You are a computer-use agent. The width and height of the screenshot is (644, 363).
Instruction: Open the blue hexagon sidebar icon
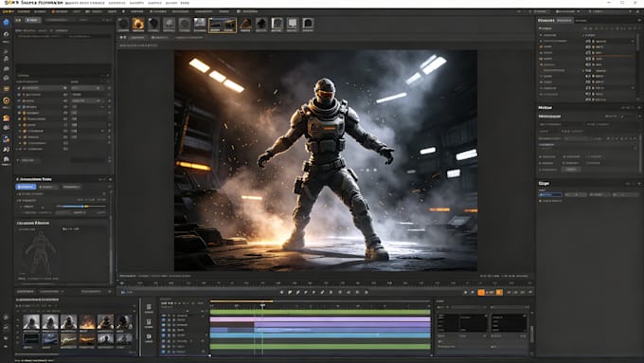coord(7,23)
